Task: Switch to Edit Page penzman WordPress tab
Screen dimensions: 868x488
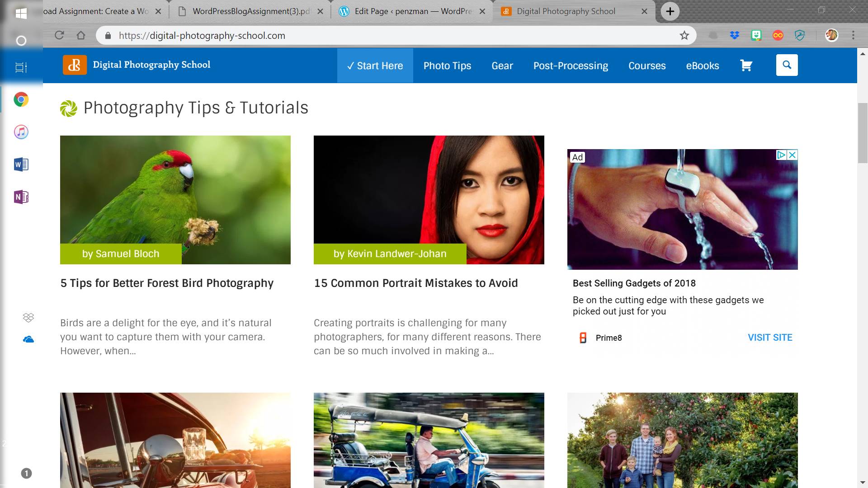Action: [411, 11]
